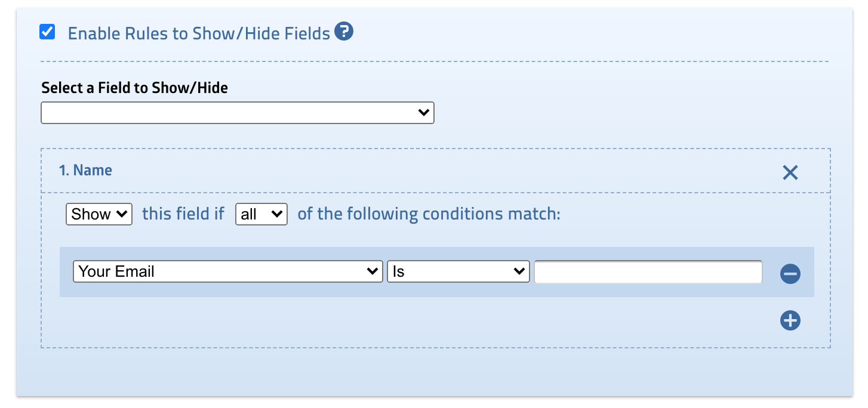The width and height of the screenshot is (868, 408).
Task: Uncheck the Enable Rules checkbox
Action: click(x=47, y=32)
